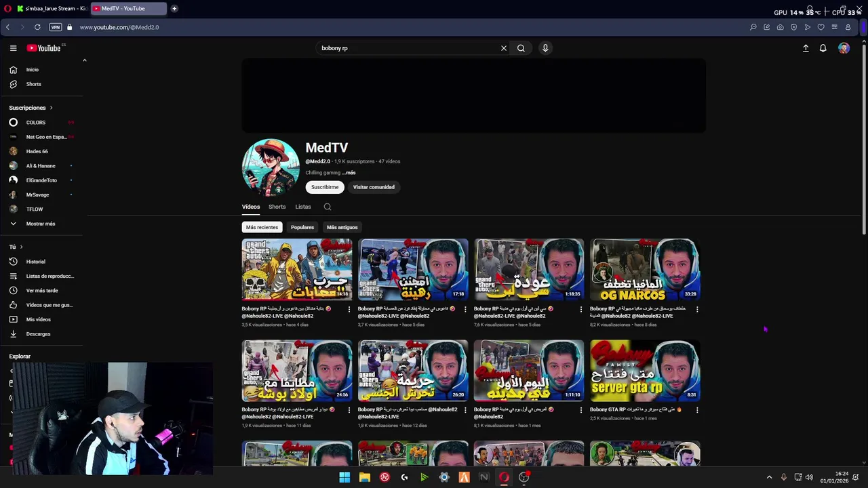The height and width of the screenshot is (488, 868).
Task: Reload the page in browser toolbar
Action: [37, 27]
